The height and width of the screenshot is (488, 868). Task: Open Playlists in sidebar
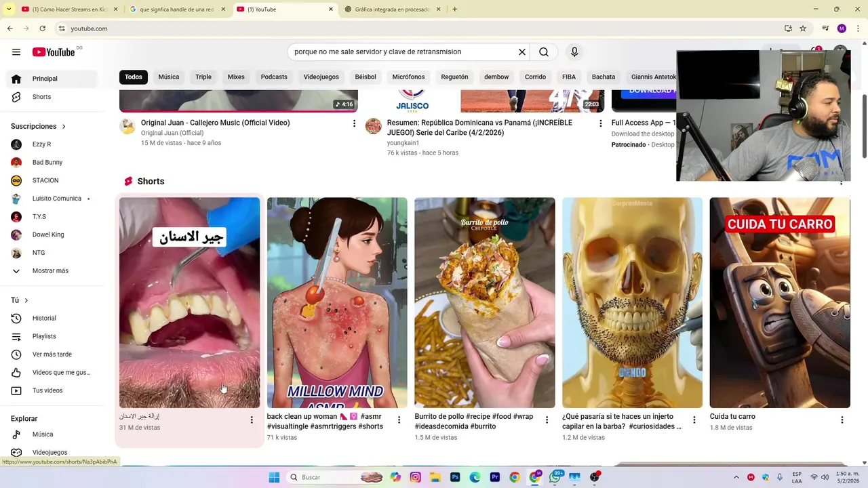(53, 337)
